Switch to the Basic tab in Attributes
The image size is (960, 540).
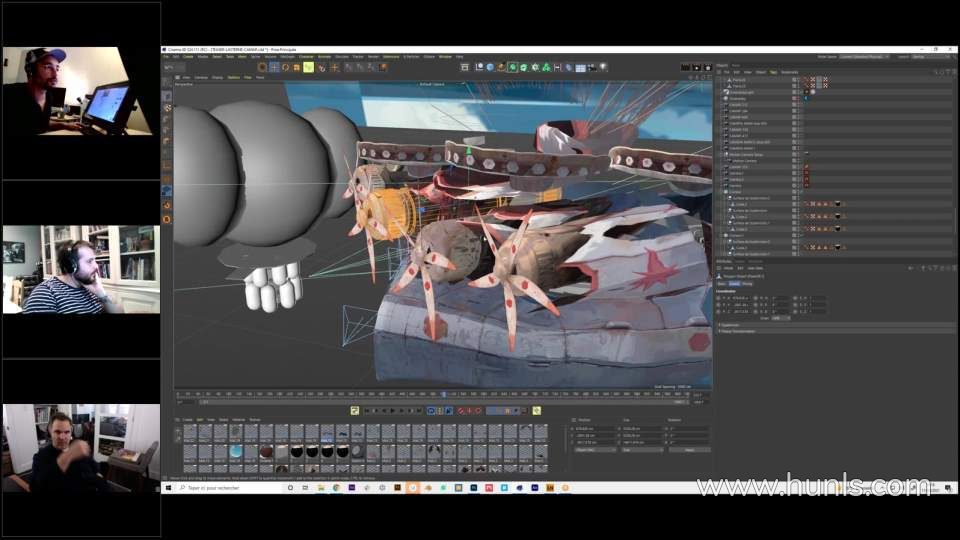(x=721, y=284)
